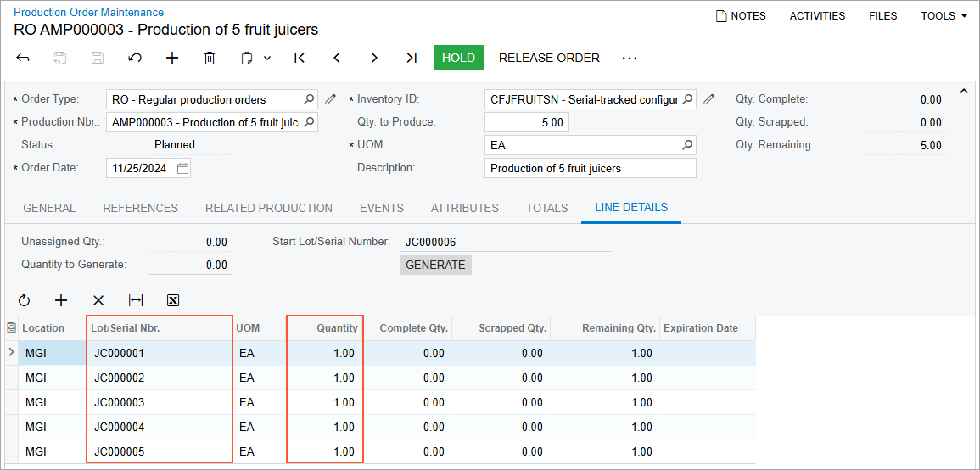Open the Totals tab
This screenshot has width=980, height=470.
(x=546, y=208)
